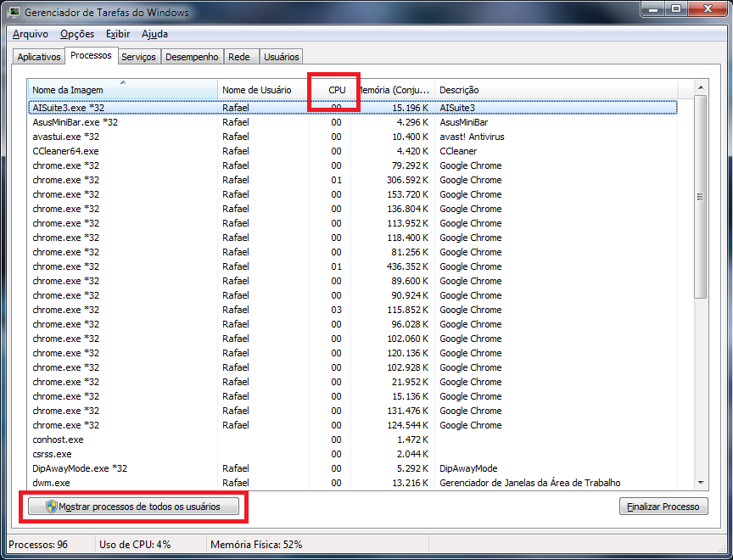The width and height of the screenshot is (733, 560).
Task: Select chrome.exe using 102.060 K memory
Action: (x=353, y=339)
